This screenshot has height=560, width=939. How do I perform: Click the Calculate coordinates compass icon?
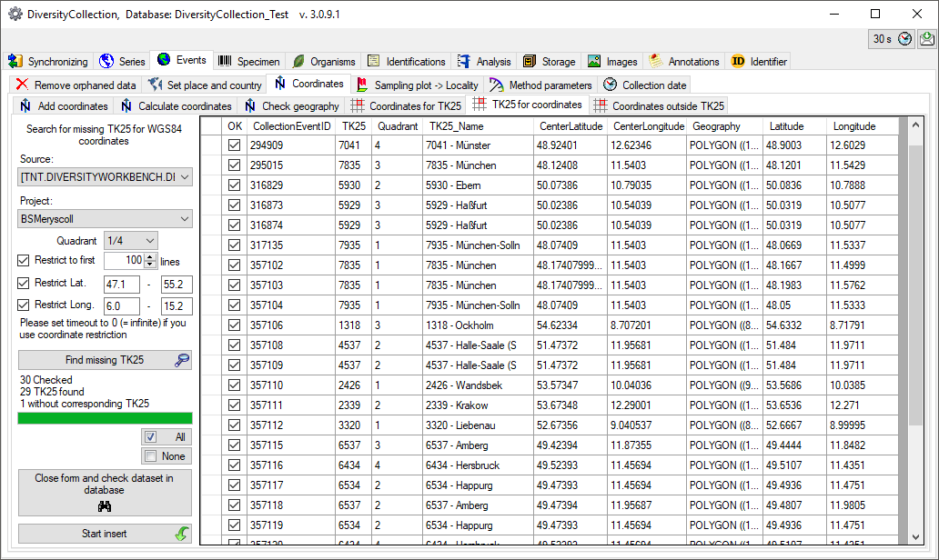[x=126, y=105]
